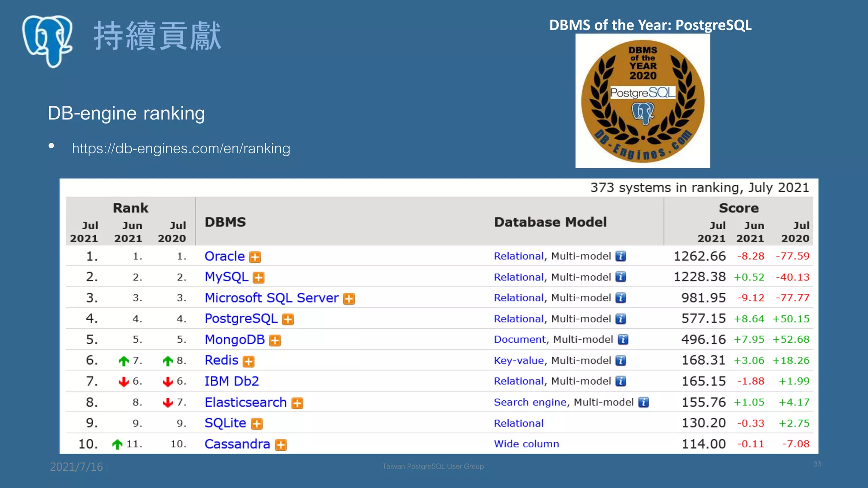The image size is (868, 488).
Task: Click the orange plus icon next to Oracle
Action: (x=255, y=257)
